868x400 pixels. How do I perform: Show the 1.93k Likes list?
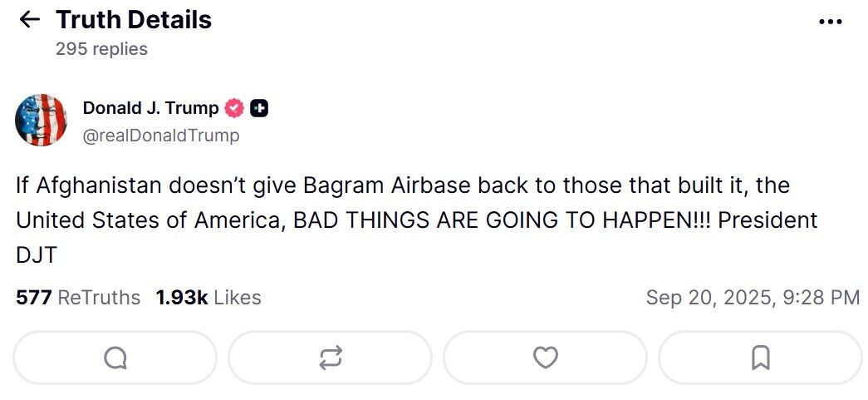(208, 297)
